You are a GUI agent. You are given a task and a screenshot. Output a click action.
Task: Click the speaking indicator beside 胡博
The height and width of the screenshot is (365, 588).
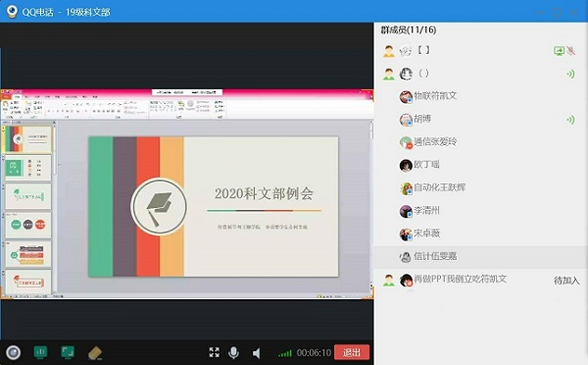570,120
